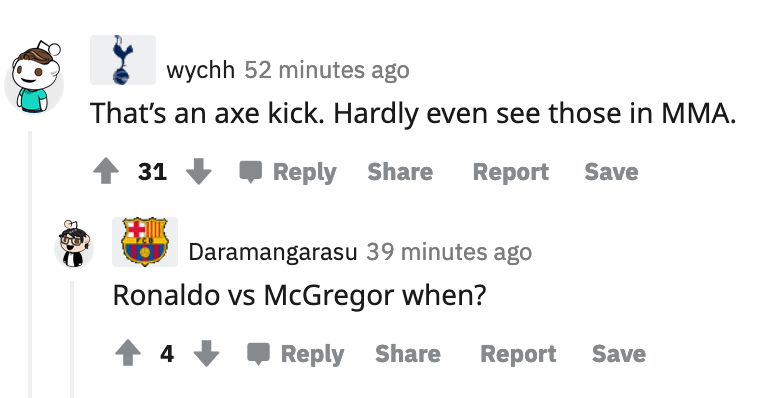Screen dimensions: 772x398
Task: Reply to Daramangarasu's comment
Action: (x=295, y=354)
